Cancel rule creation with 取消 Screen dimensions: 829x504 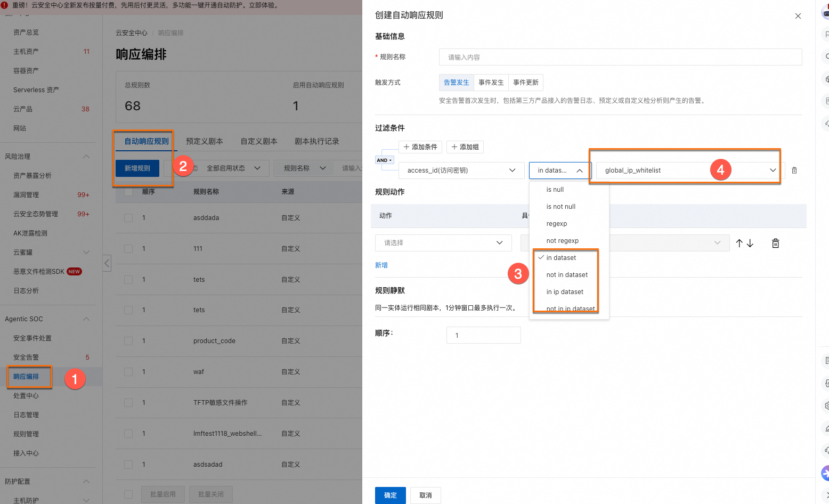(426, 495)
